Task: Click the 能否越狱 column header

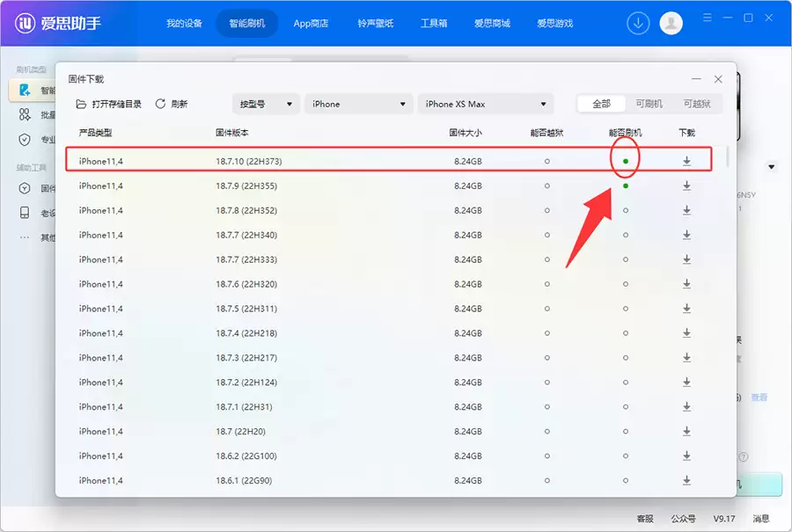Action: pyautogui.click(x=546, y=133)
